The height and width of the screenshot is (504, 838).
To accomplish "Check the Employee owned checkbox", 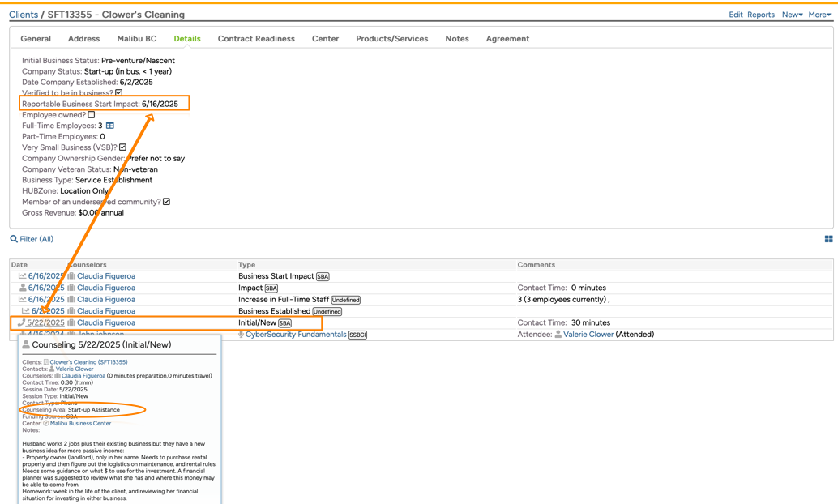I will [92, 115].
